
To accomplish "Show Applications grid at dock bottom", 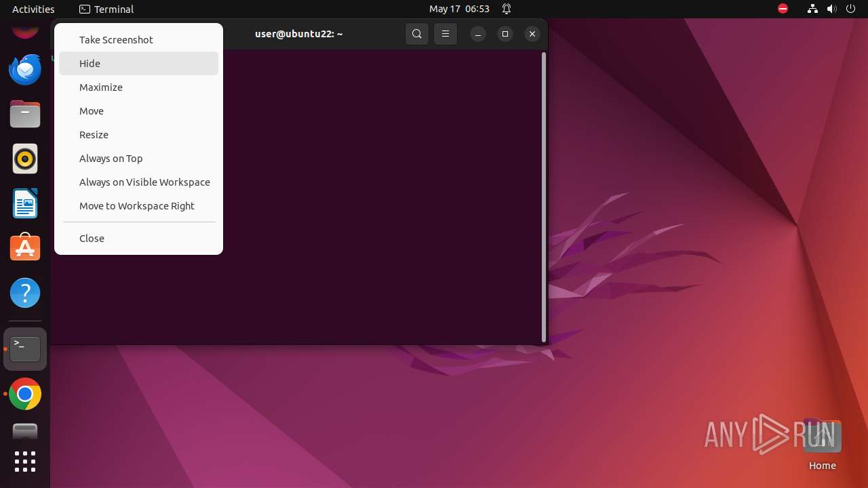I will pyautogui.click(x=25, y=462).
